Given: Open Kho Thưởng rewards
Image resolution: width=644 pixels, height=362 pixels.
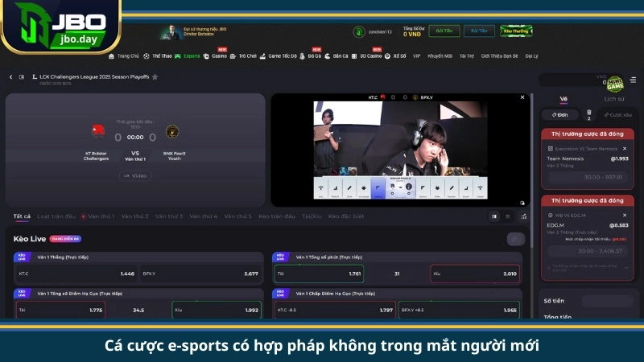Looking at the screenshot, I should click(516, 31).
